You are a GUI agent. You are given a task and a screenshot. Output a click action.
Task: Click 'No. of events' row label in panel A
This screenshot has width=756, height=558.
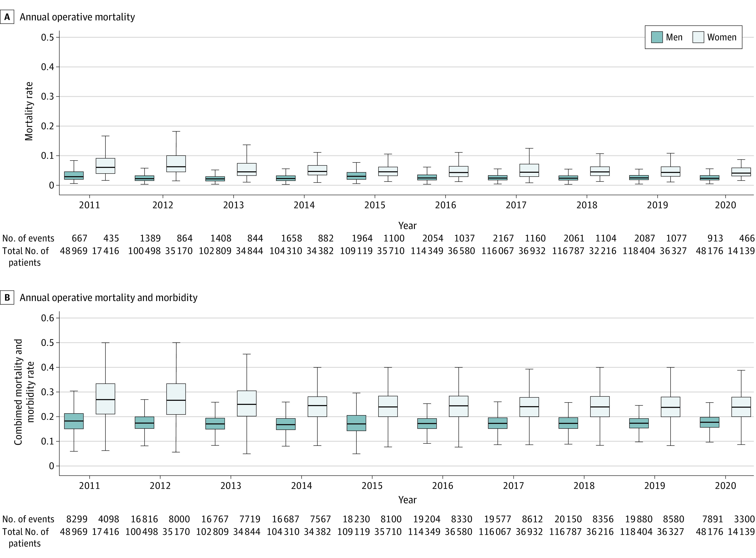(x=28, y=239)
